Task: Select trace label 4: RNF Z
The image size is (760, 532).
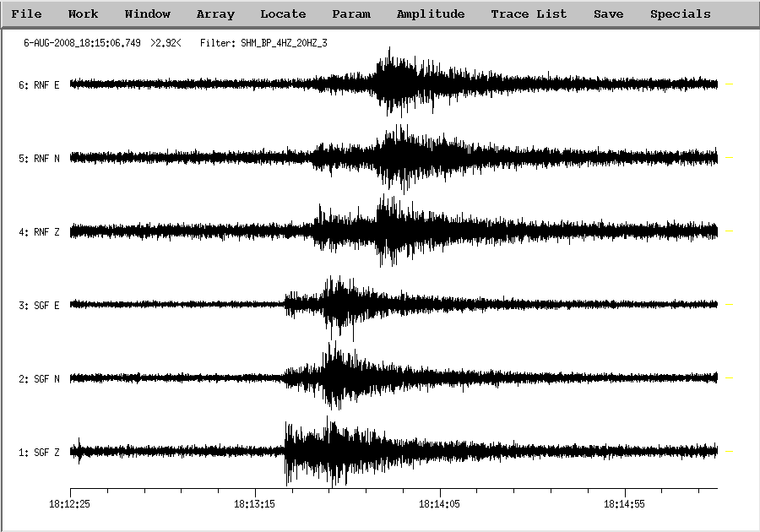Action: tap(39, 231)
